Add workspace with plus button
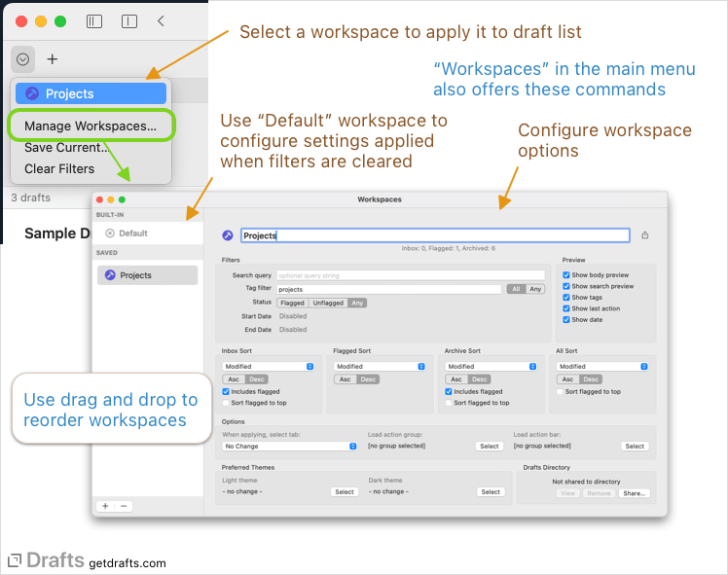 pyautogui.click(x=105, y=506)
